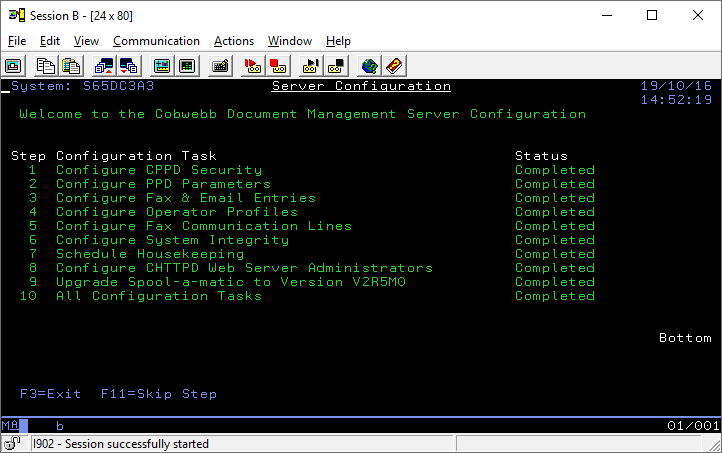Click the MA operator information area indicator
Image resolution: width=722 pixels, height=453 pixels.
(x=11, y=425)
